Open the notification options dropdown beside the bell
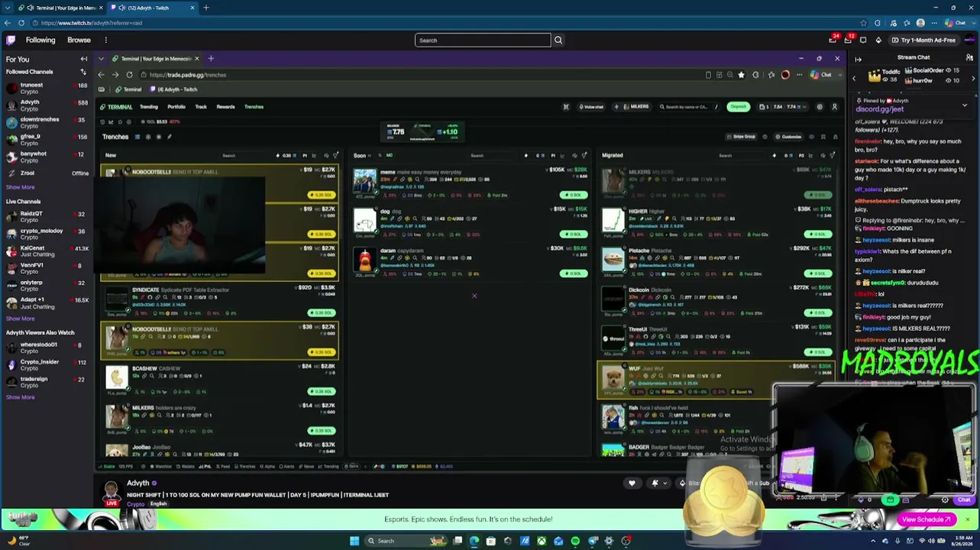980x550 pixels. tap(665, 483)
